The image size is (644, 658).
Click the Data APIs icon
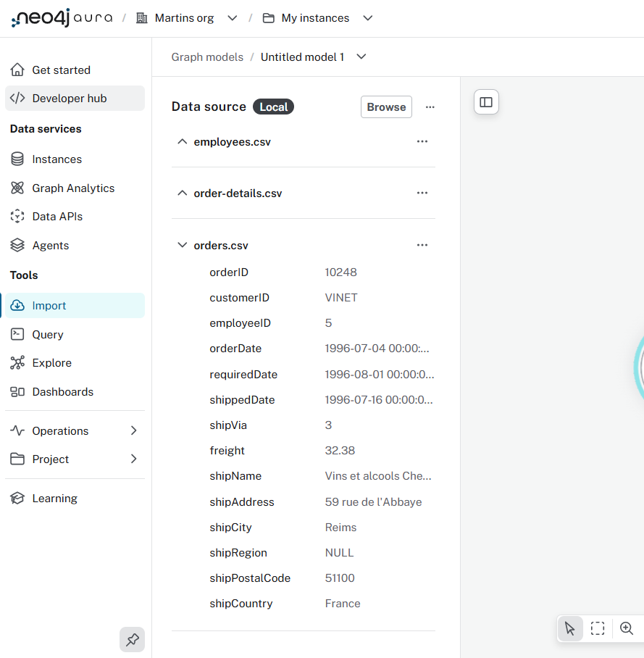click(x=17, y=216)
